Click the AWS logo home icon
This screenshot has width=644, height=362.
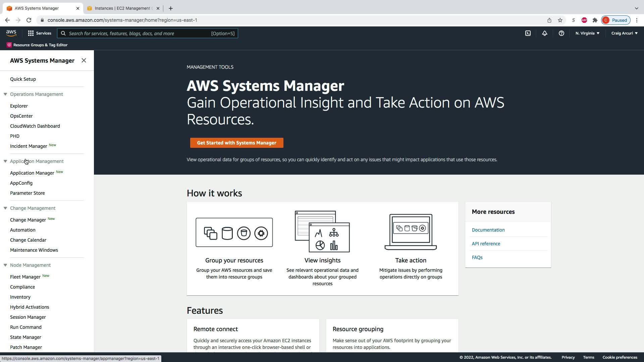(x=11, y=33)
